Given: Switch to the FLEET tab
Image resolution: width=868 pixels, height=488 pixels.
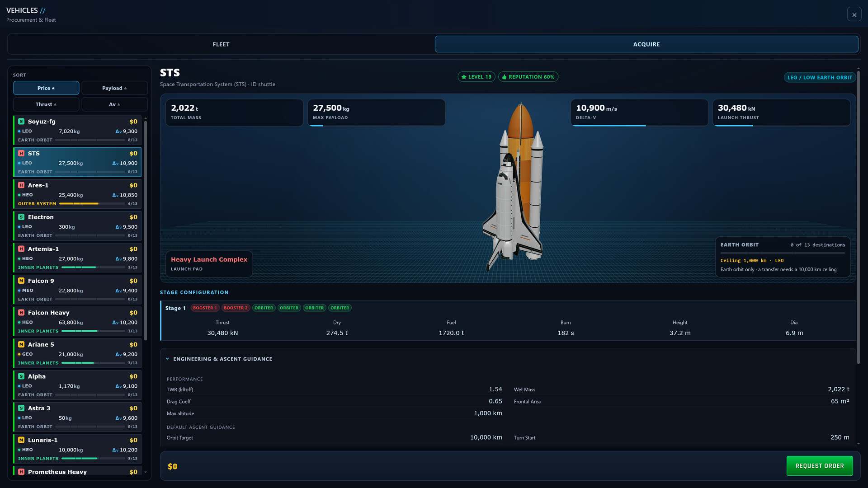Looking at the screenshot, I should point(221,44).
